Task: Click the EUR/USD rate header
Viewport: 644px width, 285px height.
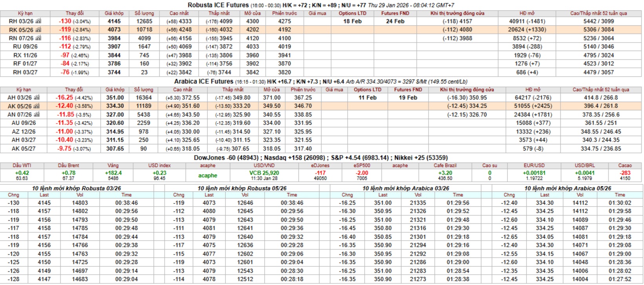Action: [534, 166]
